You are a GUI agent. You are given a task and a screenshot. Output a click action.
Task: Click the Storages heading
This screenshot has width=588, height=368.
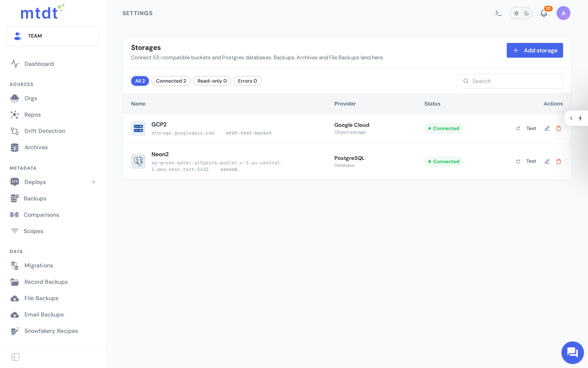pyautogui.click(x=146, y=48)
